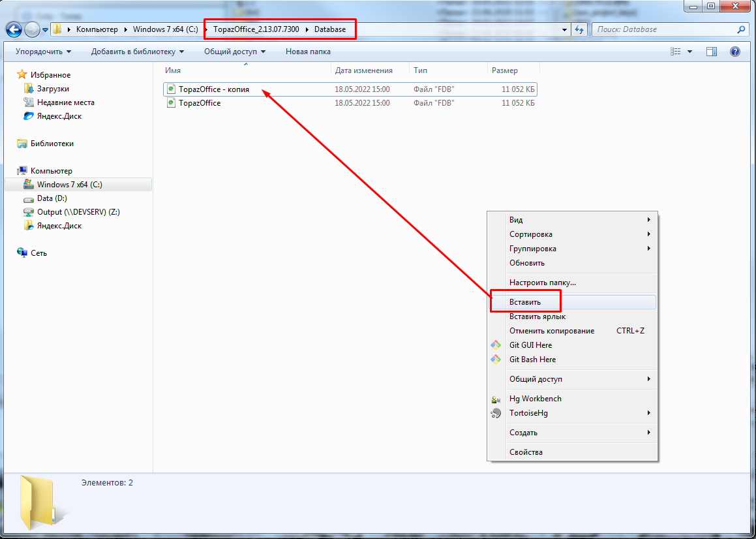Sort by the Размер column header

point(513,70)
